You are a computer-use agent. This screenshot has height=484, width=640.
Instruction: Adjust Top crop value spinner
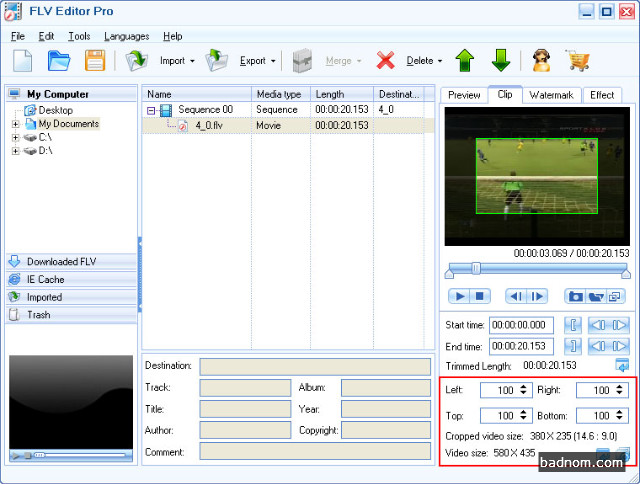524,415
